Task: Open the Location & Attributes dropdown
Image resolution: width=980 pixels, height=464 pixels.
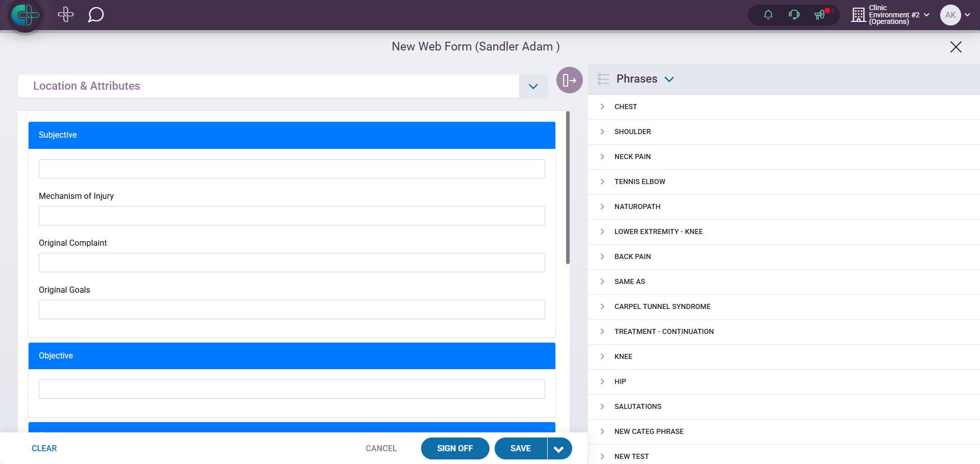Action: tap(533, 86)
